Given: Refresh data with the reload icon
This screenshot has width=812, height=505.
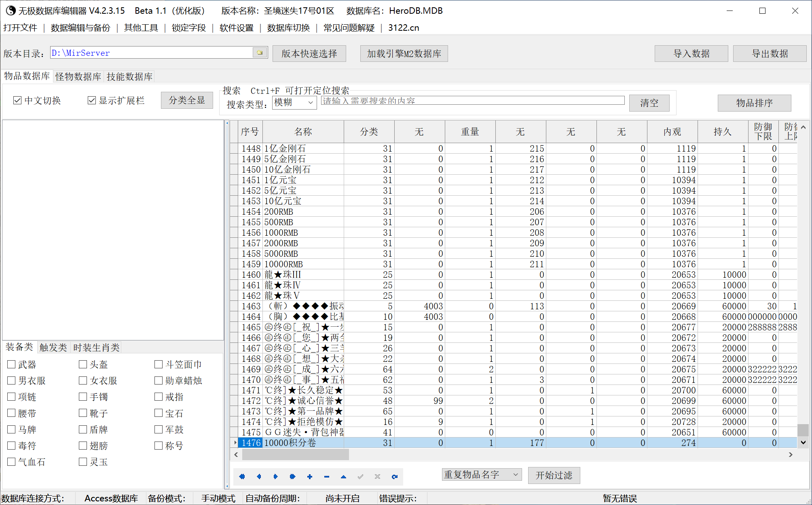Looking at the screenshot, I should pos(395,477).
